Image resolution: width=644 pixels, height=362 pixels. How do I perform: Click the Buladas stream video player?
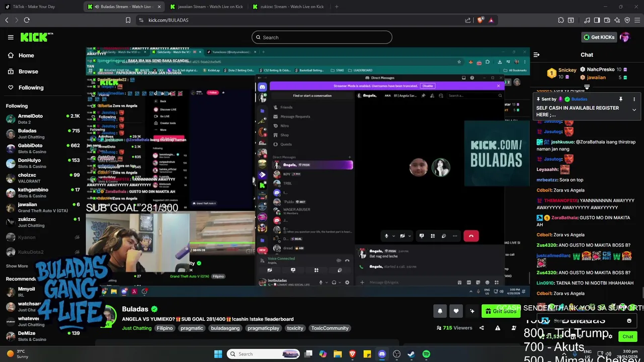(308, 171)
